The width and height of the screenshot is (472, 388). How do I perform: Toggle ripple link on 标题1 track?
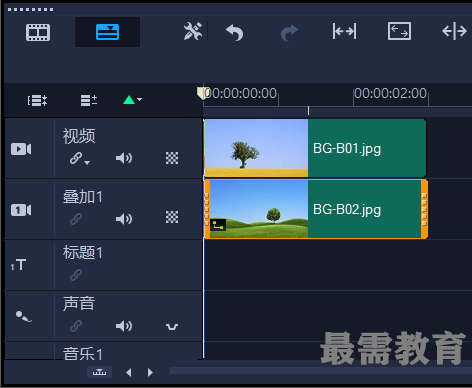point(76,275)
